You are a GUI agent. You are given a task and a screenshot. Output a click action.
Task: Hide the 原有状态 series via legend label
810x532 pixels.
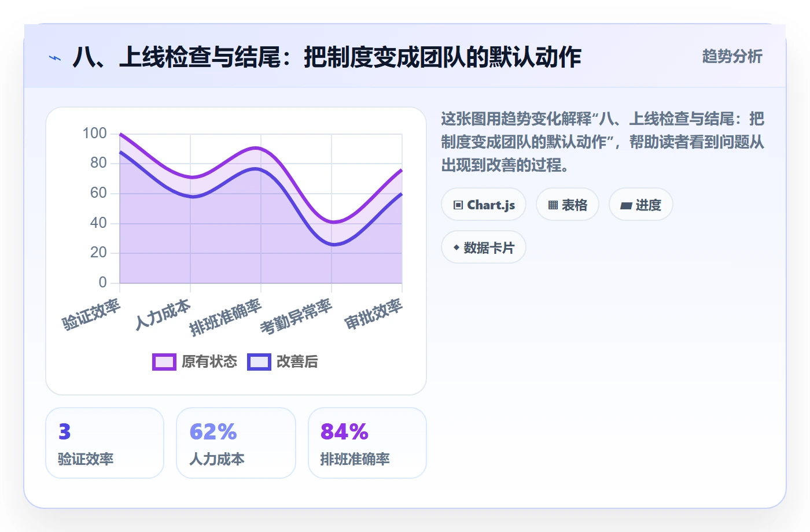pos(209,362)
